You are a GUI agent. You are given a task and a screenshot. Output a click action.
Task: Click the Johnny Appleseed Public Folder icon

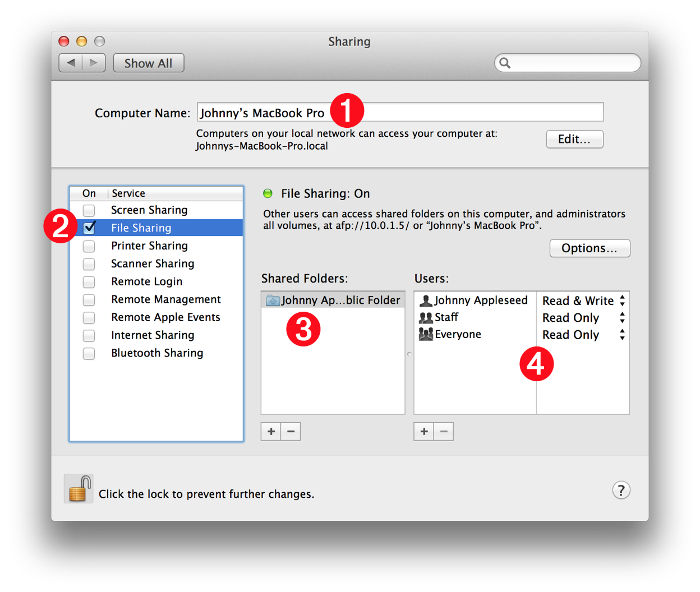[273, 300]
